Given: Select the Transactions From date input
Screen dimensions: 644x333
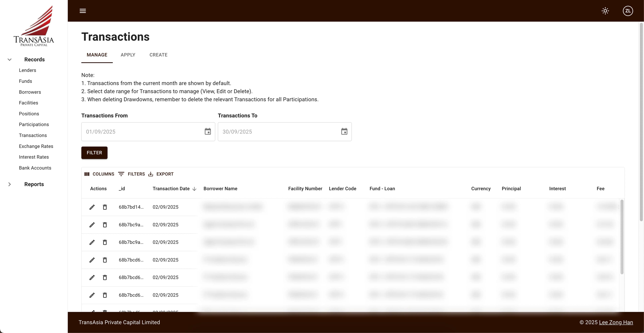Looking at the screenshot, I should (x=140, y=131).
